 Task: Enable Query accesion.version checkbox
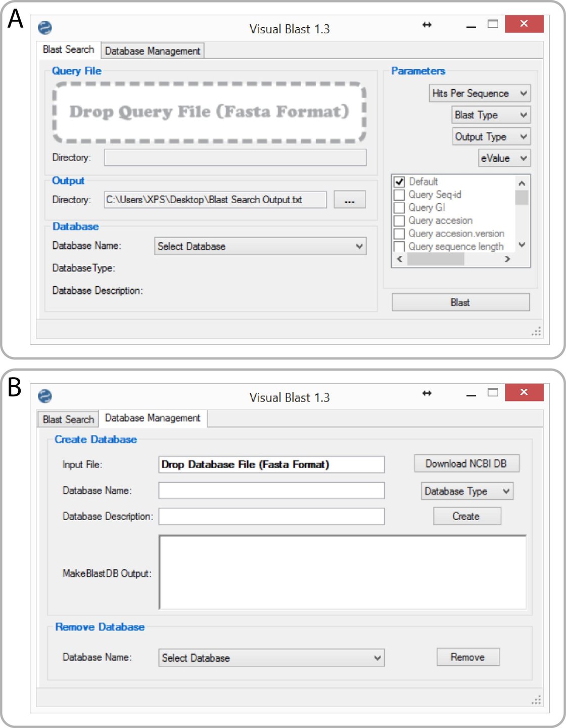399,234
